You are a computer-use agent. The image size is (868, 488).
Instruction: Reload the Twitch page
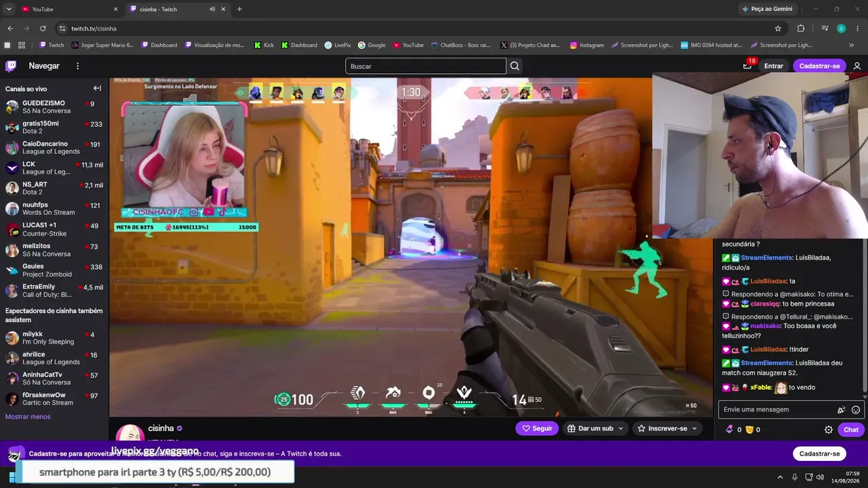tap(43, 28)
